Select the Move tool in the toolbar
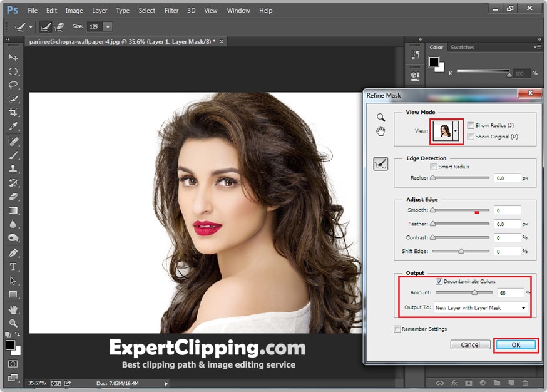This screenshot has width=547, height=392. pos(14,57)
